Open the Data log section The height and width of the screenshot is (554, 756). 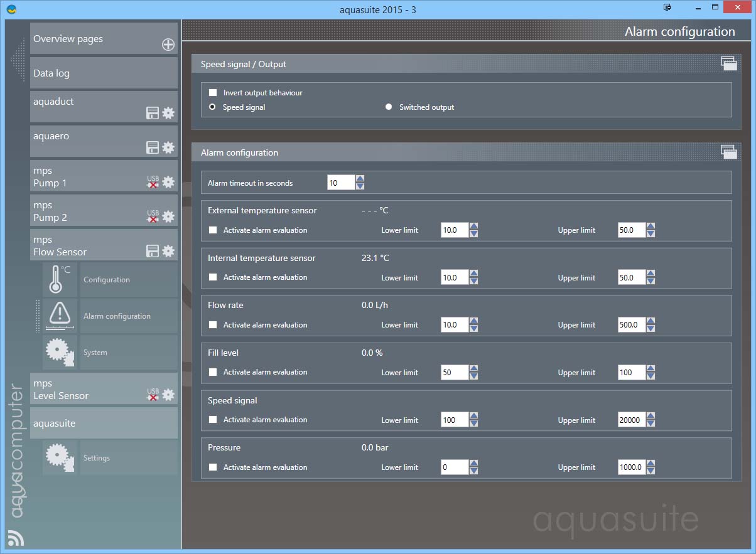click(x=104, y=73)
